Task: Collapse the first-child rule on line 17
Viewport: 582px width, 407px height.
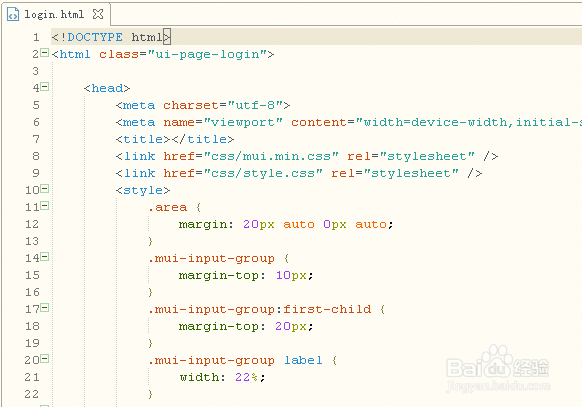Action: pos(45,308)
